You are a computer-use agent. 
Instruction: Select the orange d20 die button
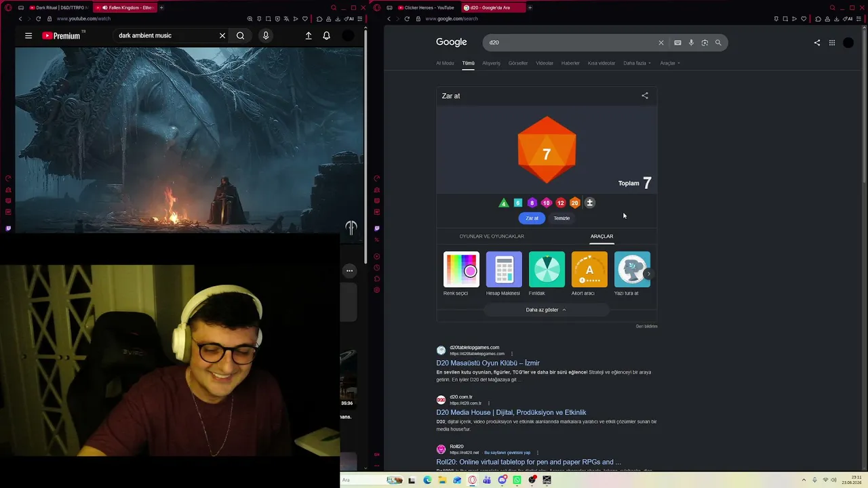(x=575, y=203)
